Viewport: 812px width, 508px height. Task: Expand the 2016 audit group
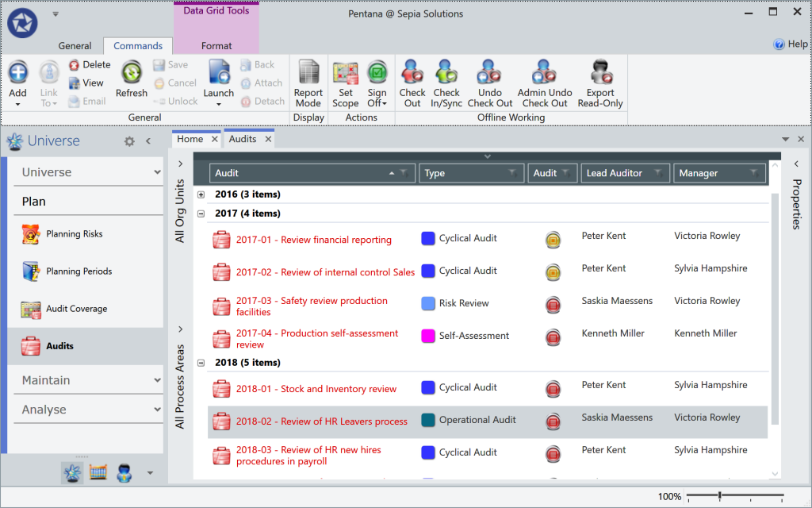point(201,194)
